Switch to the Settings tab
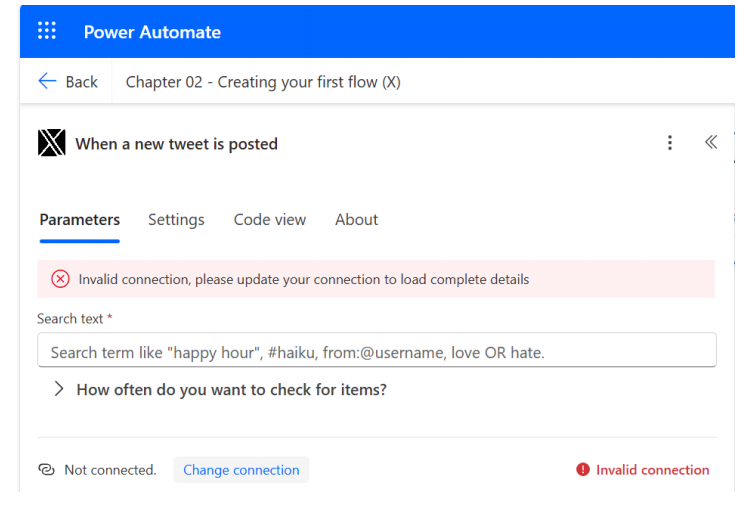This screenshot has width=753, height=512. pyautogui.click(x=176, y=220)
